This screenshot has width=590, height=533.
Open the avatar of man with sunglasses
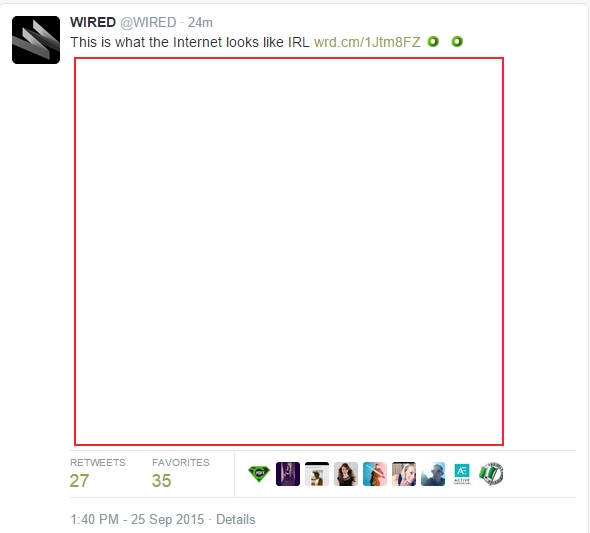pos(433,474)
